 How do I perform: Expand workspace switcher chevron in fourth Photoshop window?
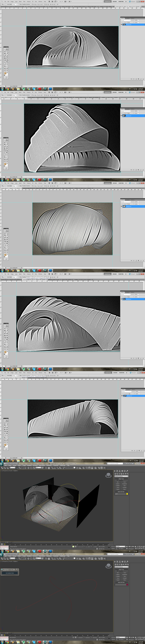point(126,274)
